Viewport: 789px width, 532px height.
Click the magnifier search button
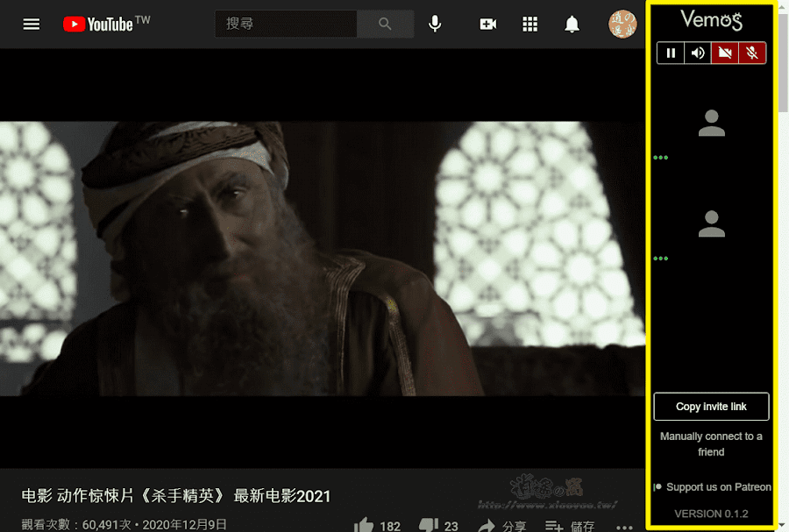[385, 24]
